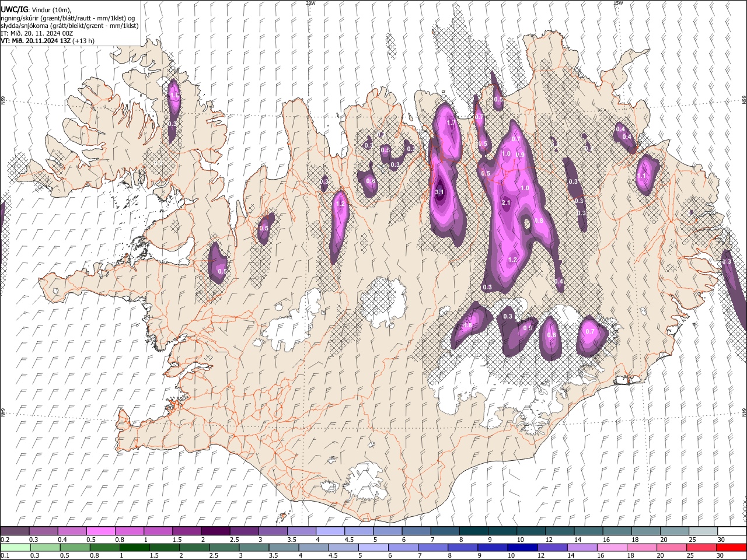The image size is (747, 560).
Task: Click the 30 label on the rain scale
Action: click(720, 555)
